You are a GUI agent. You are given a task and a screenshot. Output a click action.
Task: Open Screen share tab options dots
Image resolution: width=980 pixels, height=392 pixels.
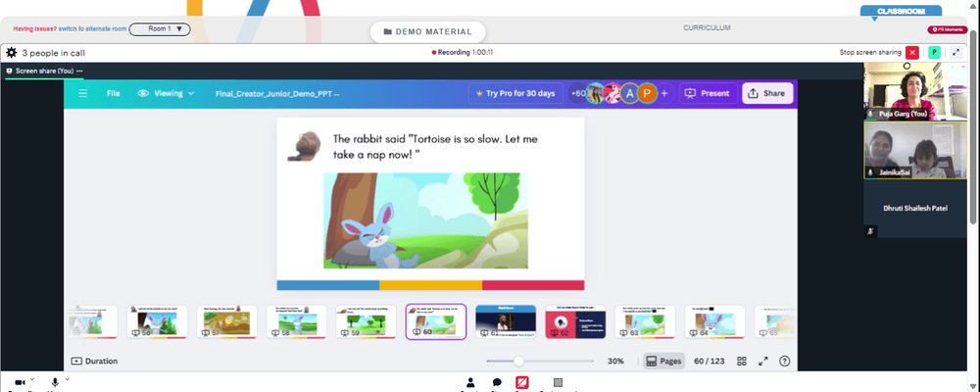click(79, 72)
